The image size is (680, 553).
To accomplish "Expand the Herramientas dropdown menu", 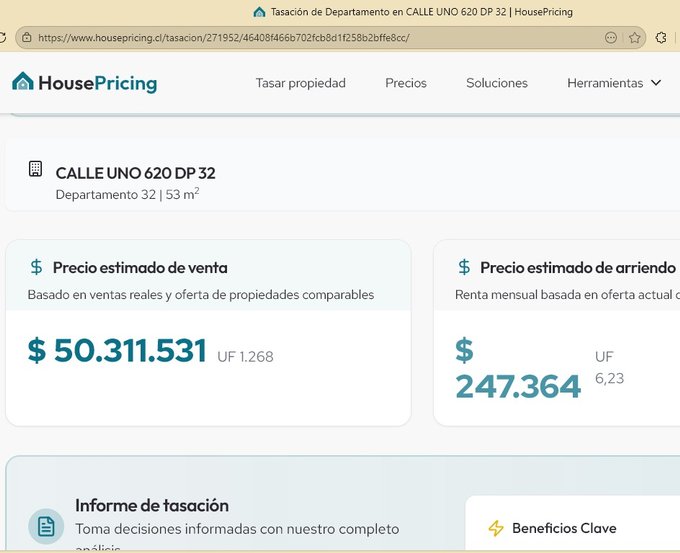I will [605, 83].
